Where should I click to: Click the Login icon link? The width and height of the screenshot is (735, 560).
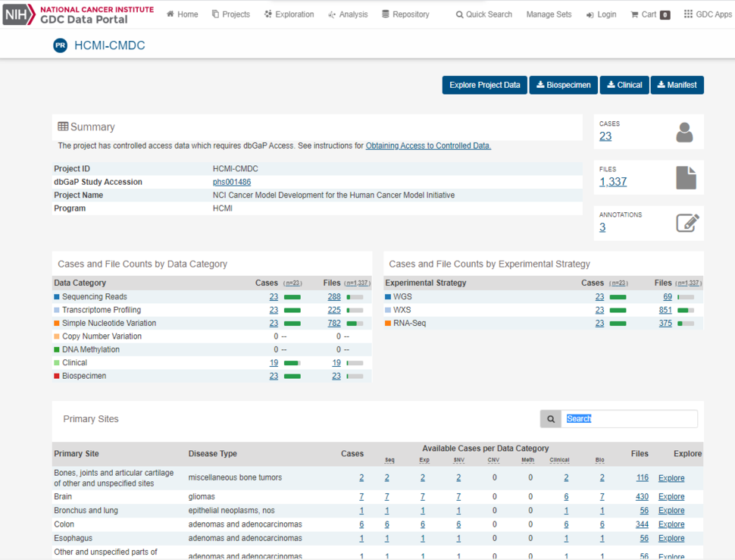point(590,14)
